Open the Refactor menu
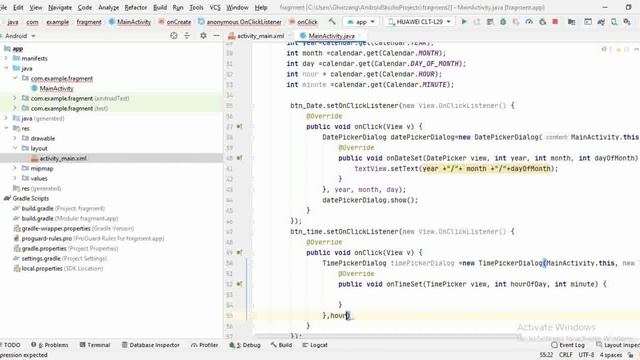This screenshot has height=360, width=640. point(136,7)
